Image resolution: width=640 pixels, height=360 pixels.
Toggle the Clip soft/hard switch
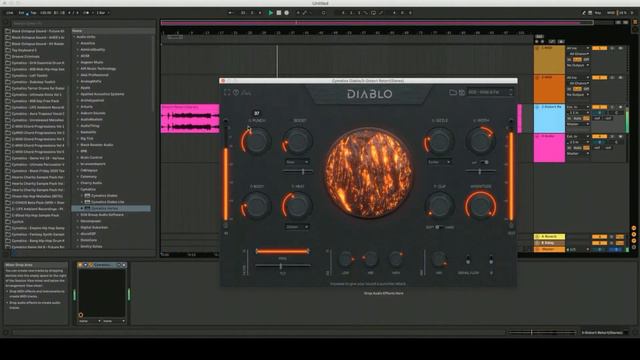(439, 227)
